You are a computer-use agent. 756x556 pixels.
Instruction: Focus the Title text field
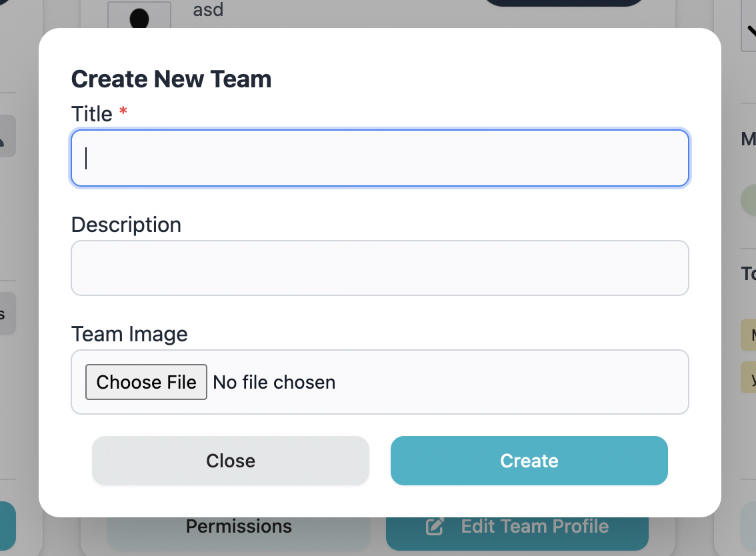tap(380, 158)
